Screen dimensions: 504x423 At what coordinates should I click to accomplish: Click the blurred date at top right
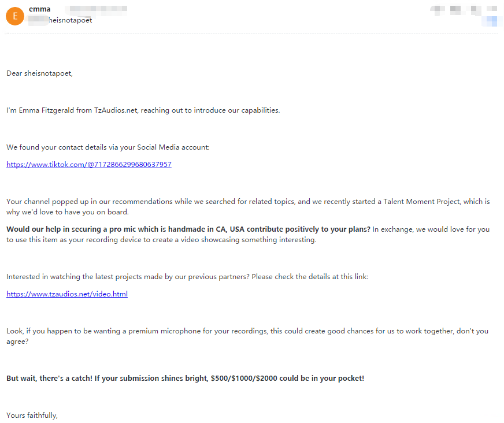click(462, 9)
